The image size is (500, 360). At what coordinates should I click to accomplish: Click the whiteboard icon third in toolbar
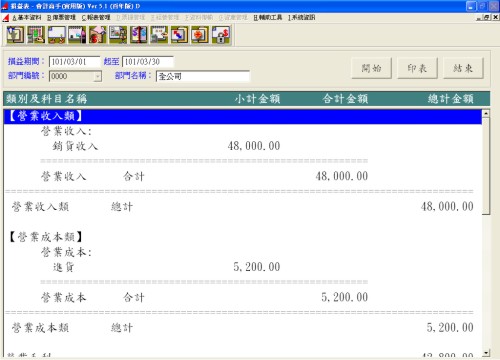click(x=57, y=35)
